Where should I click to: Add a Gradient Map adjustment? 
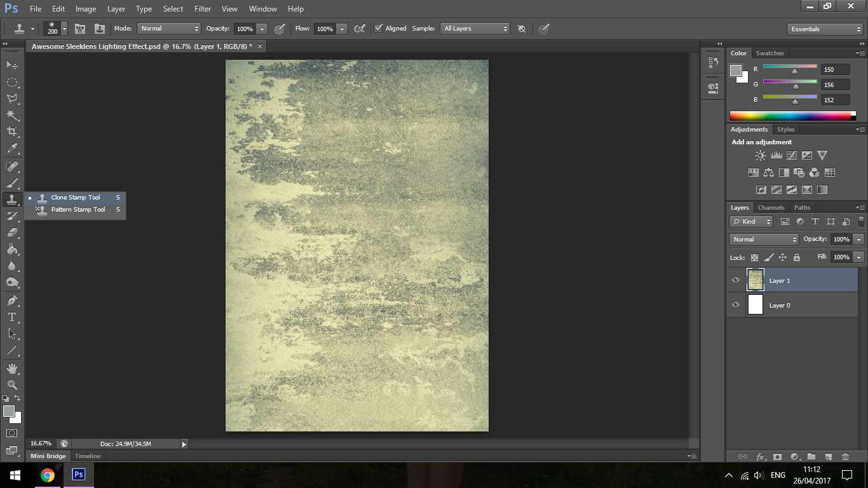[822, 189]
